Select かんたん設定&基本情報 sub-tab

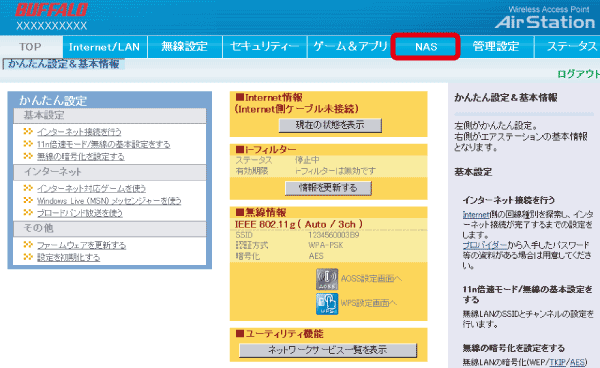coord(64,64)
